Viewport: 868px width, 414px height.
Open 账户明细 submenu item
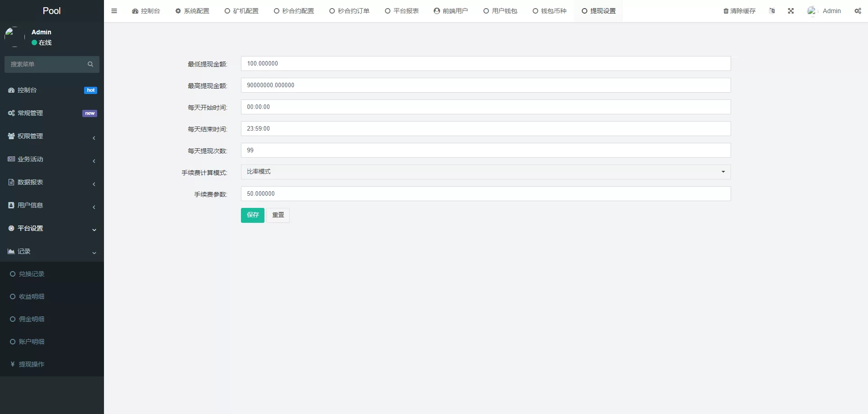[x=52, y=342]
